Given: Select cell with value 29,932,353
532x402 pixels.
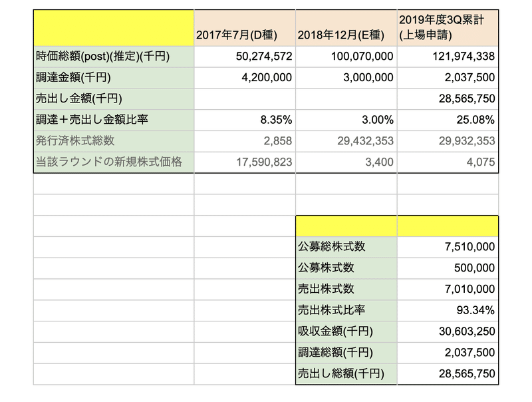Looking at the screenshot, I should pos(448,141).
